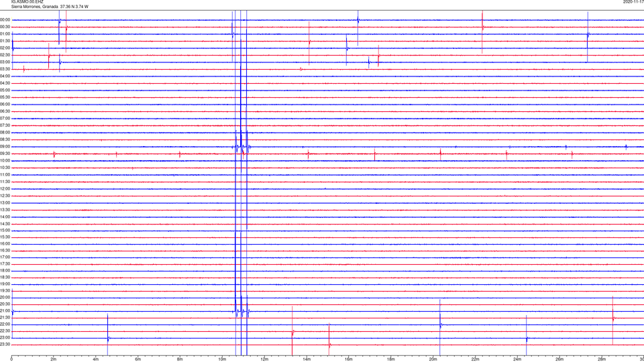Pick the 6m axis tick label
The width and height of the screenshot is (644, 362).
pos(138,359)
